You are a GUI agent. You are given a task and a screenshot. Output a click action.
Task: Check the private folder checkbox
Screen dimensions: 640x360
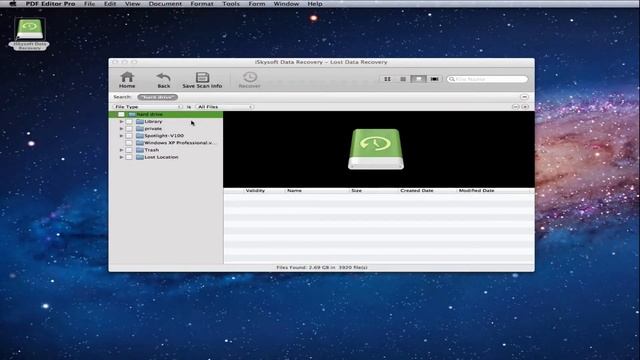tap(129, 129)
